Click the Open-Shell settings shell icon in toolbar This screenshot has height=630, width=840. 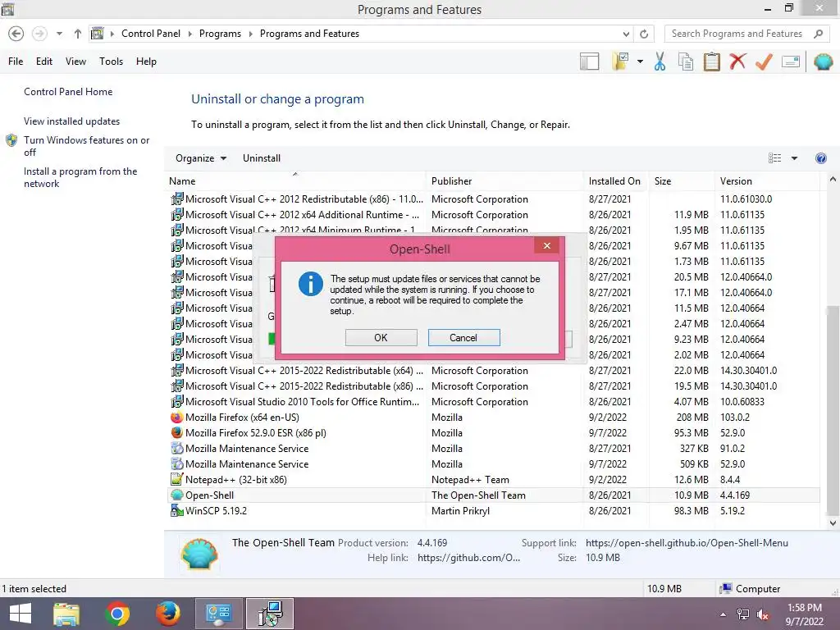pos(823,62)
